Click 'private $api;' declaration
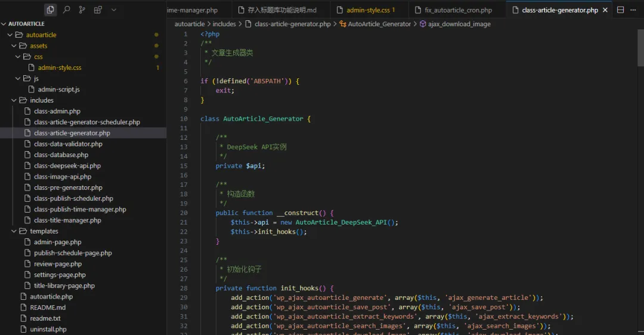Screen dimensions: 644x335 [240, 166]
